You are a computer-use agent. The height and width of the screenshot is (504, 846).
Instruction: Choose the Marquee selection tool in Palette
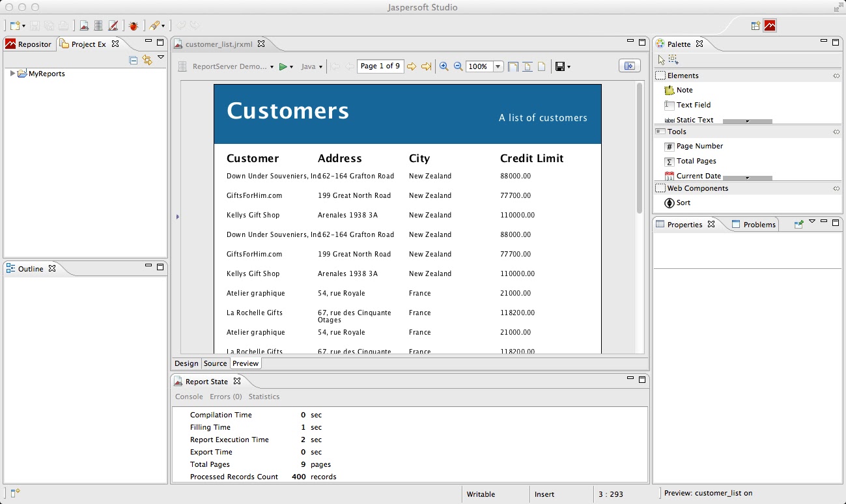(673, 60)
